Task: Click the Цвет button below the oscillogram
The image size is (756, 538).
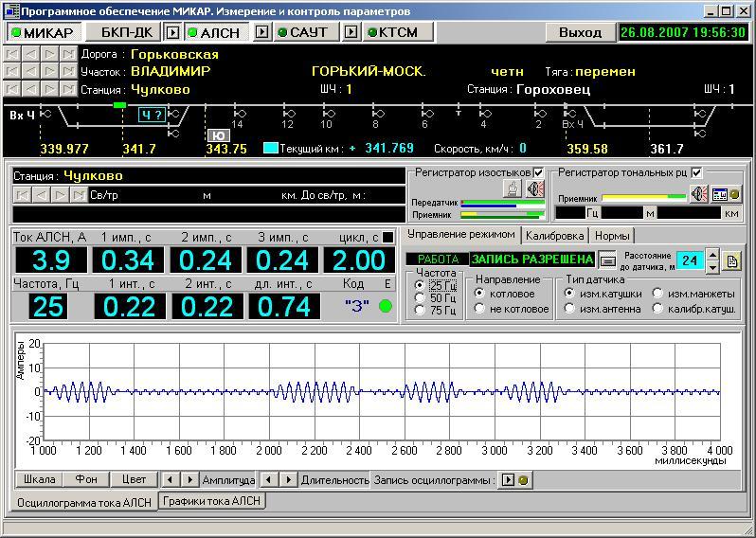Action: tap(133, 480)
